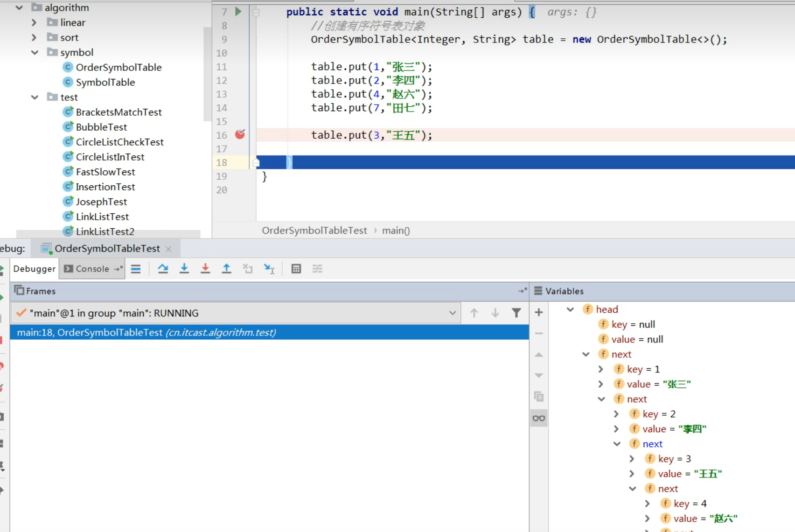This screenshot has width=795, height=532.
Task: Switch to the Console tab
Action: tap(92, 269)
